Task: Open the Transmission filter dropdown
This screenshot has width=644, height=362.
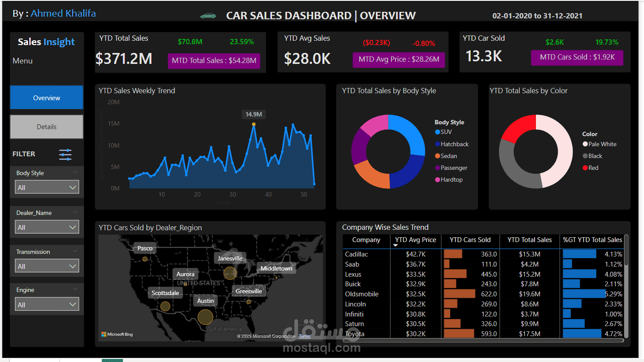Action: click(x=46, y=266)
